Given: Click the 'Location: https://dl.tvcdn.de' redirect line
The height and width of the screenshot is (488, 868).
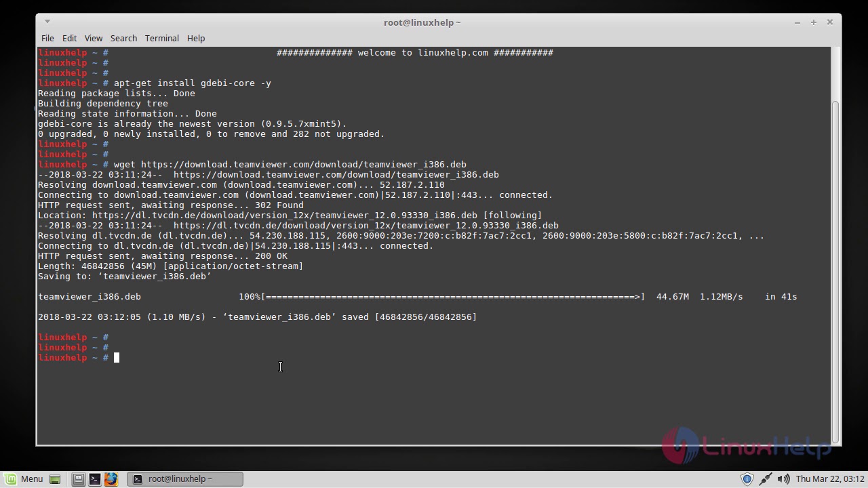Looking at the screenshot, I should click(x=290, y=216).
